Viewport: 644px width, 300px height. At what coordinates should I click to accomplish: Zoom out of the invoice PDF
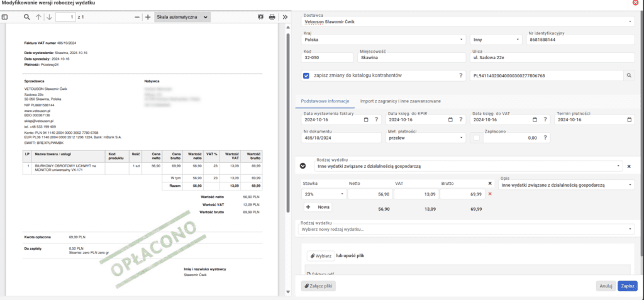click(137, 17)
